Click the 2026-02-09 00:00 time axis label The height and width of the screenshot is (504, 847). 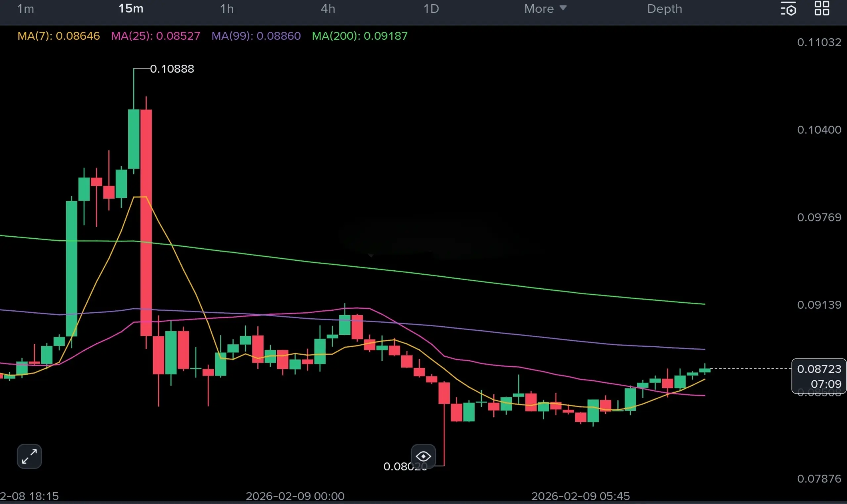(295, 496)
